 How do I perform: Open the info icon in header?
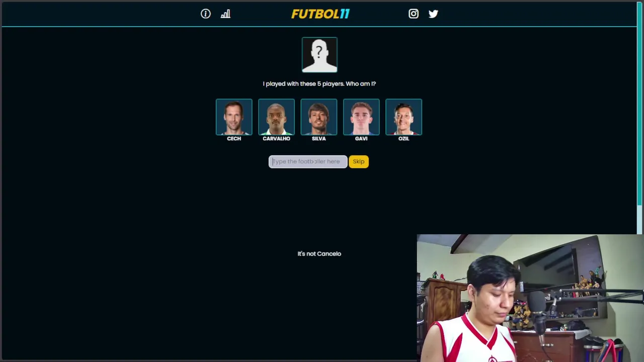click(x=205, y=14)
